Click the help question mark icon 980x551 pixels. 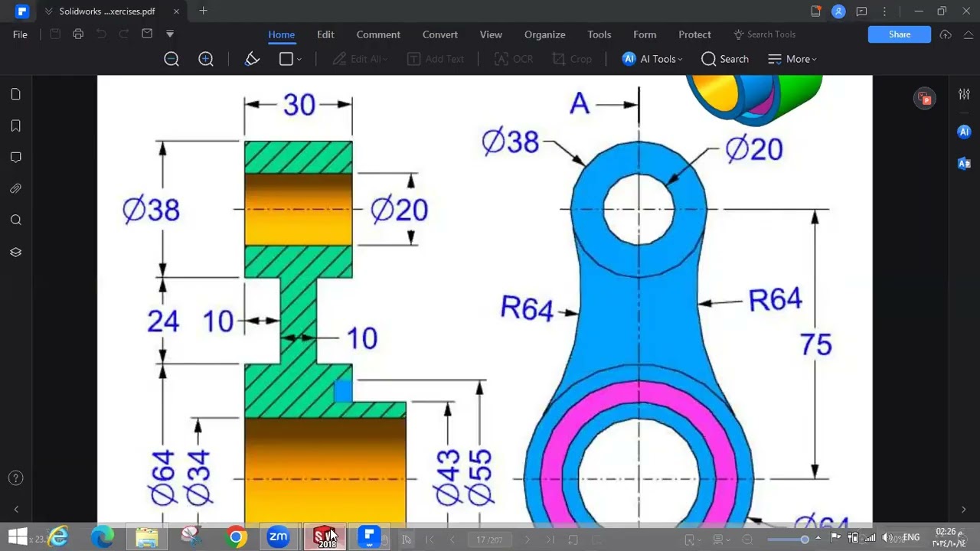click(x=16, y=478)
